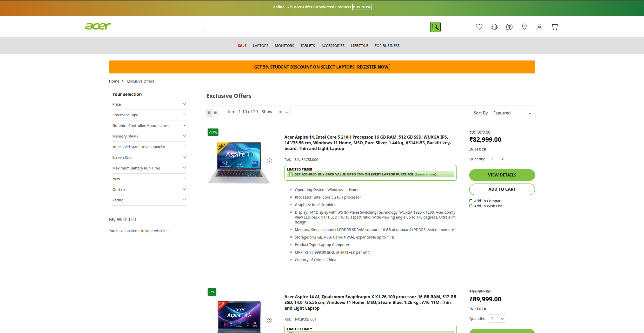Open Quantity dropdown for Aspire 14 AI
This screenshot has height=333, width=644.
point(497,319)
